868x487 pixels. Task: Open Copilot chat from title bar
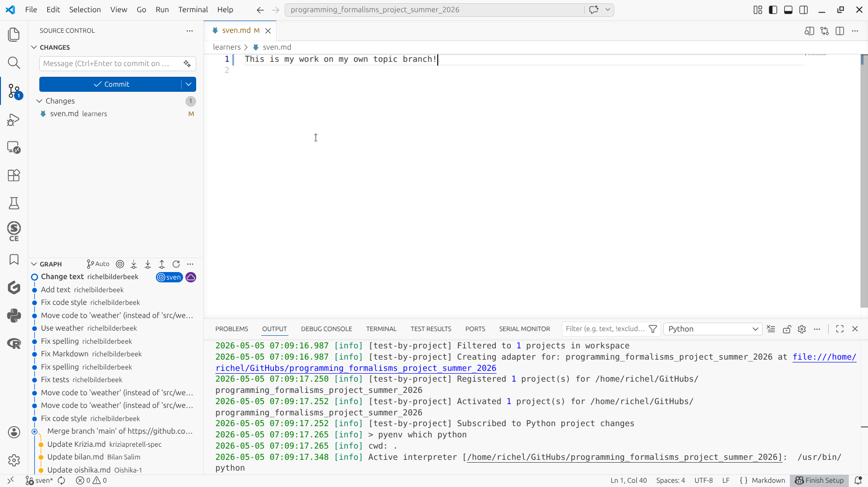(594, 10)
